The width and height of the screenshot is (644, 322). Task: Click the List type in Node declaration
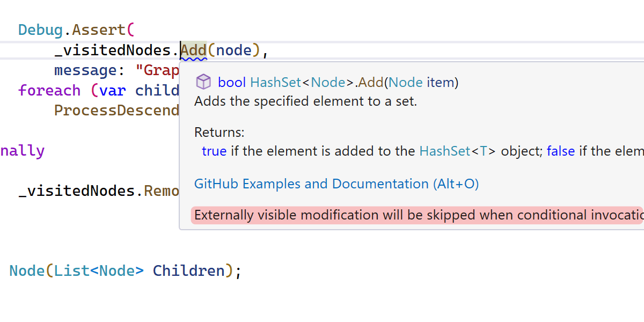(x=71, y=271)
